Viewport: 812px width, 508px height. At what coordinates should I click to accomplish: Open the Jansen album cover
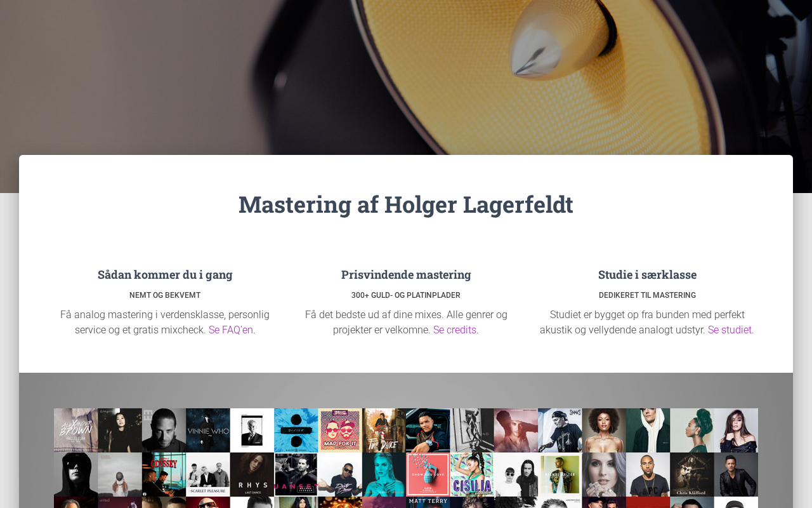point(296,474)
